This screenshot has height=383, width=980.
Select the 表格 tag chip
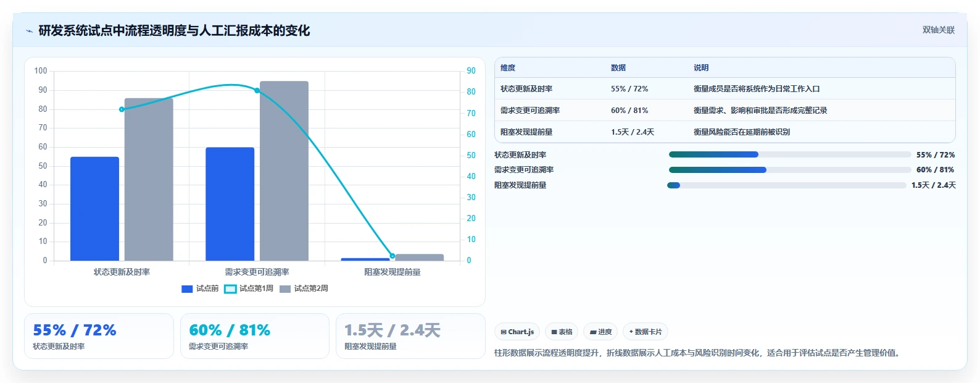[x=562, y=332]
